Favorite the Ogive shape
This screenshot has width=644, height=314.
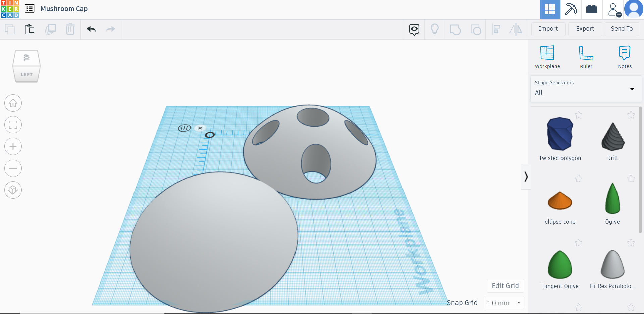click(631, 179)
